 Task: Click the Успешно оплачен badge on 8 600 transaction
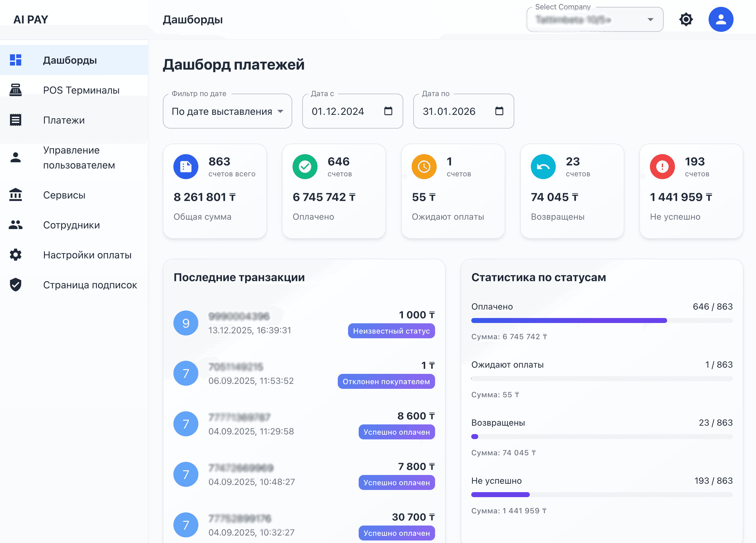pos(396,432)
